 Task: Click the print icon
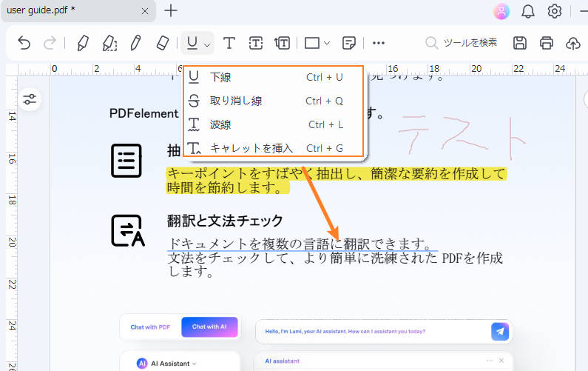[547, 43]
